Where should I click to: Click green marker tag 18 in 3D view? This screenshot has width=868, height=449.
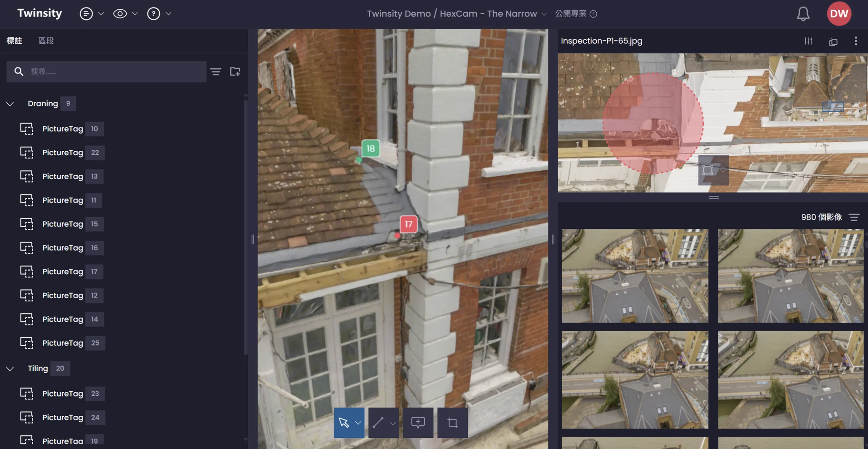point(370,148)
